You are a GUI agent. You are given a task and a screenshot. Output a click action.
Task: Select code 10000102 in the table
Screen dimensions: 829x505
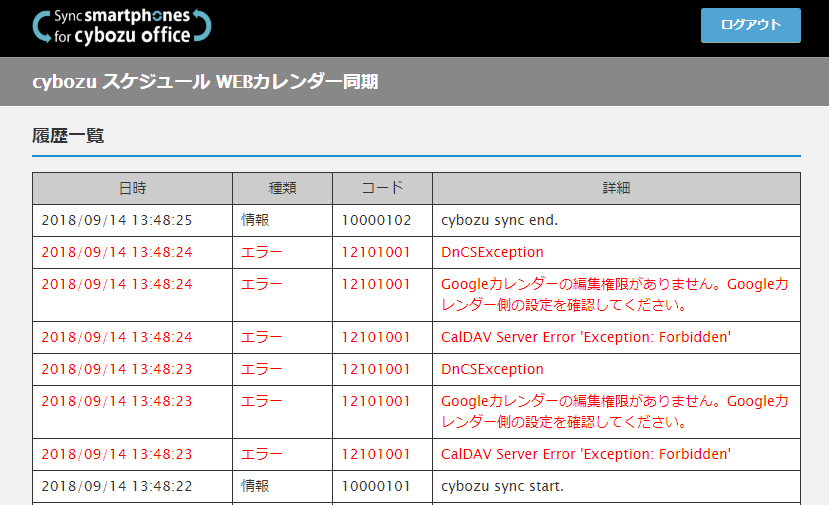(x=376, y=220)
